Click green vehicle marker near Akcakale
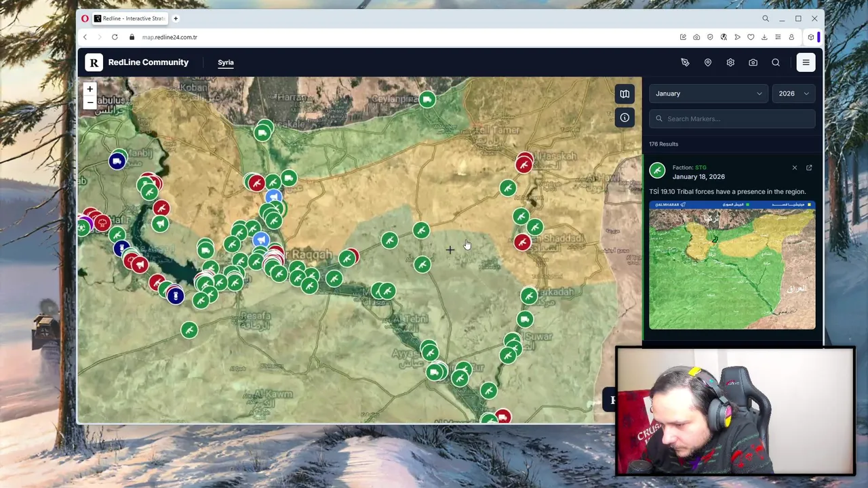This screenshot has height=488, width=868. 262,133
